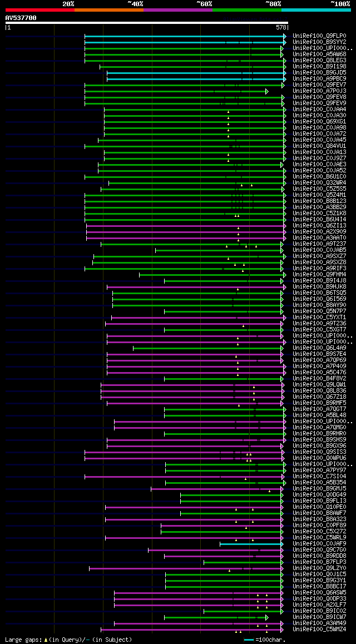Image resolution: width=356 pixels, height=644 pixels.
Task: Click hit label UniRef100_C5YXT1
Action: 319,318
